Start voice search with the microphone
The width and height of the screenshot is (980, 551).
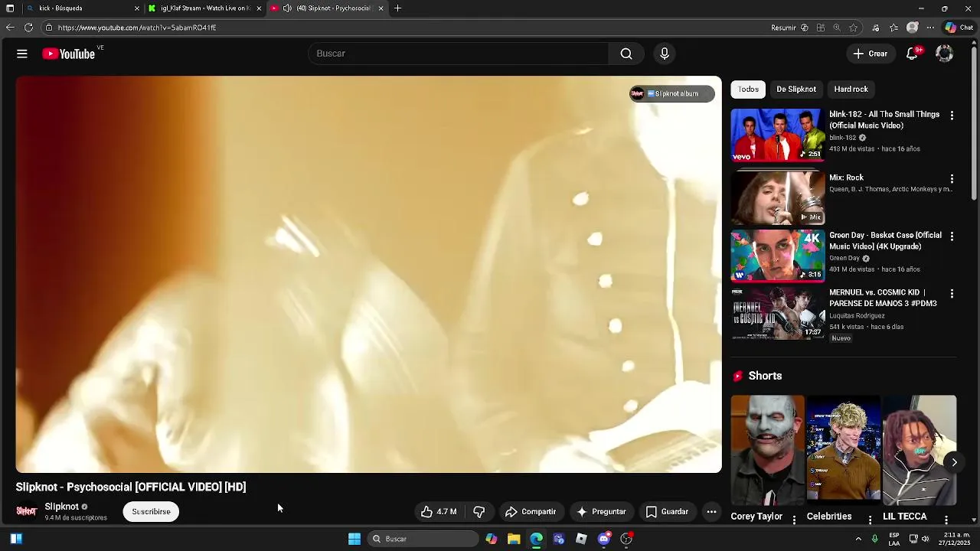(x=665, y=54)
